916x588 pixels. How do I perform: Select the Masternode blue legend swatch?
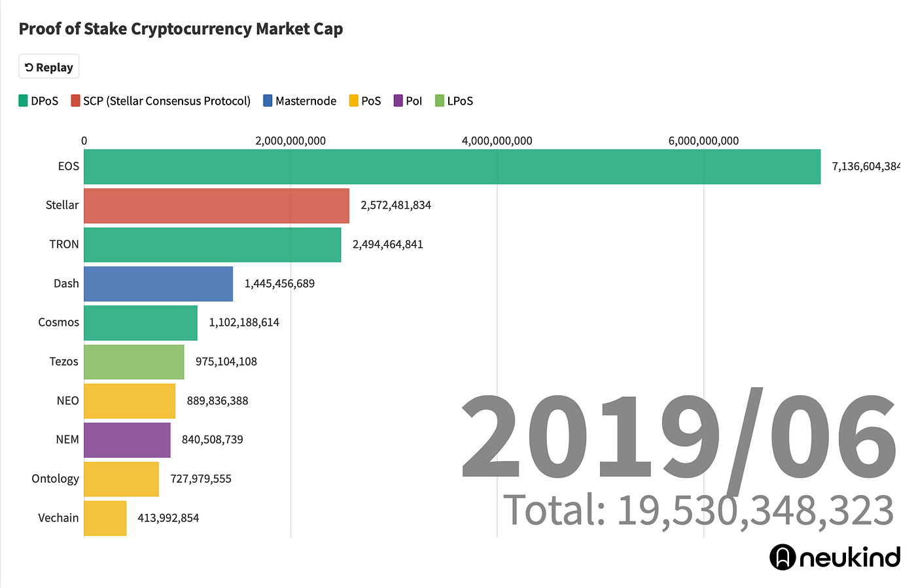click(268, 101)
